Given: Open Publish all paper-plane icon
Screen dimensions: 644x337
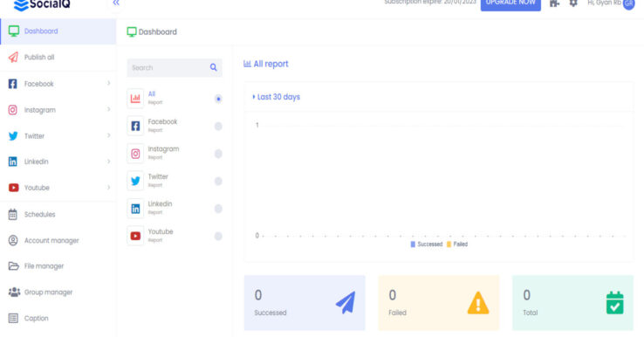Looking at the screenshot, I should click(13, 57).
